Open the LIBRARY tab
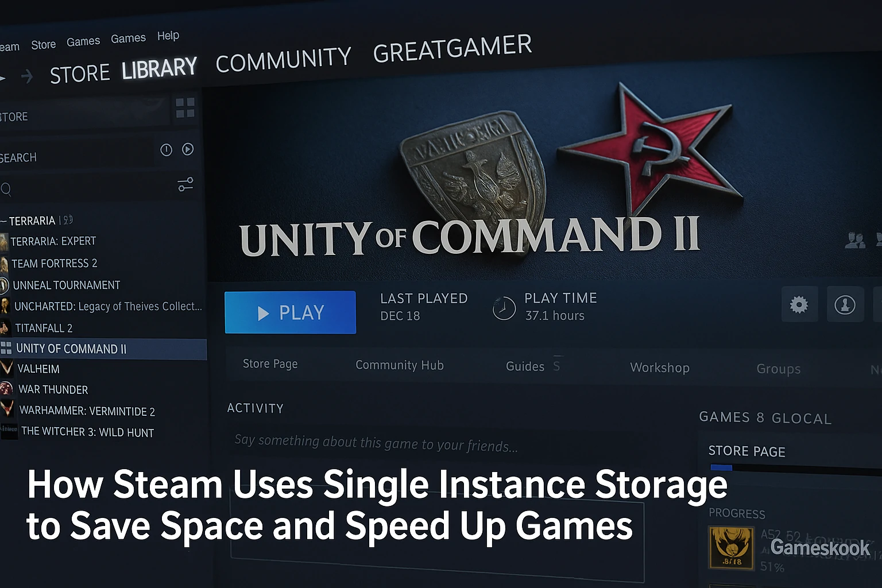The width and height of the screenshot is (882, 588). tap(159, 69)
